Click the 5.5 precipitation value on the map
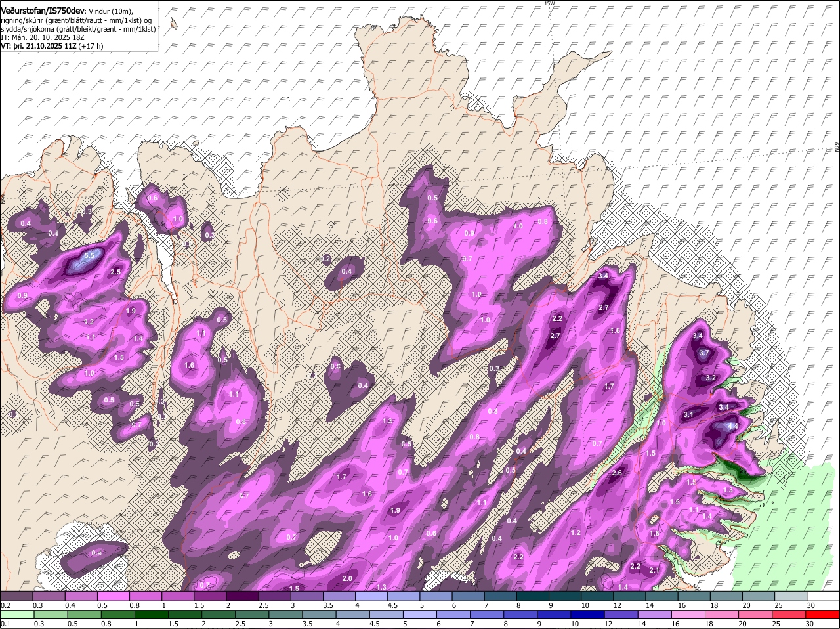Viewport: 840px width, 629px height. coord(90,255)
